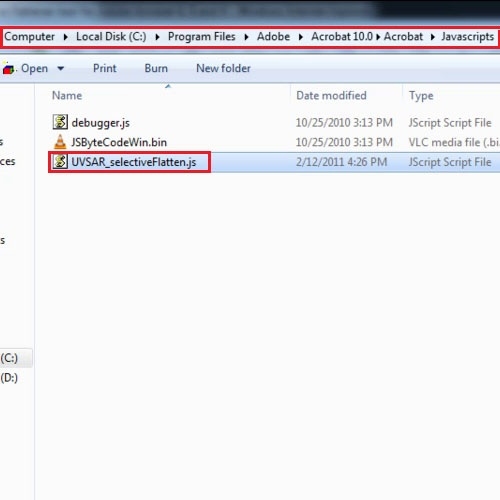Go to Adobe breadcrumb folder
The image size is (500, 500).
(273, 37)
